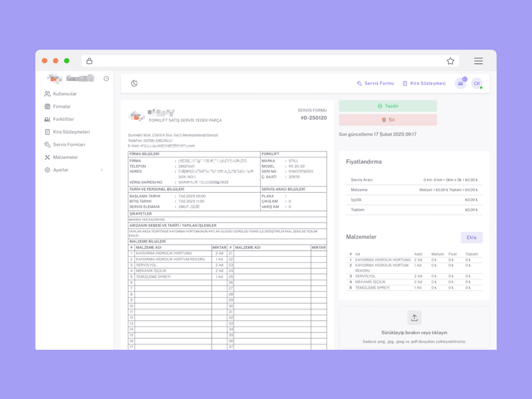Click Ekle to add a material
The height and width of the screenshot is (399, 532).
click(471, 237)
